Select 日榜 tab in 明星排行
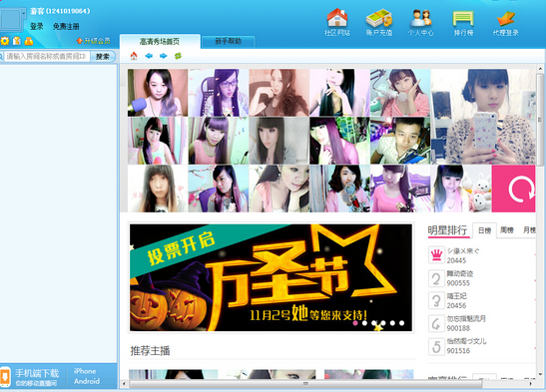 pos(484,230)
